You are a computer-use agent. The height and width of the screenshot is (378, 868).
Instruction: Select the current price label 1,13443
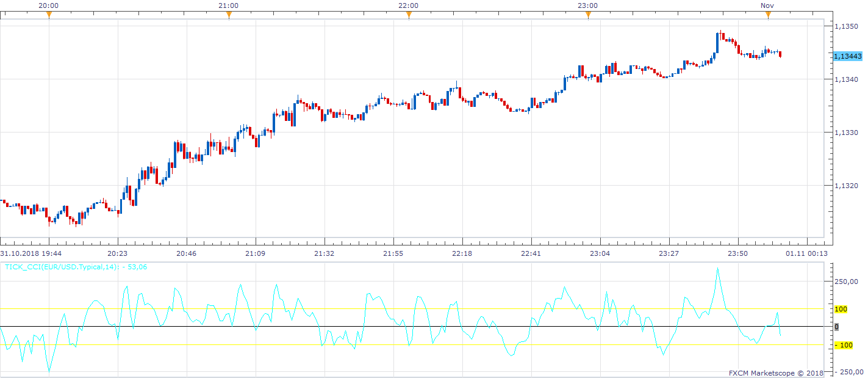click(847, 56)
